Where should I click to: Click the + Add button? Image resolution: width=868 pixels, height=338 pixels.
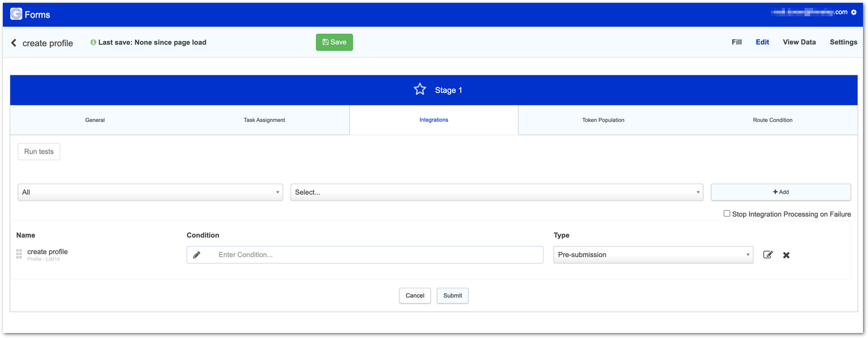point(780,192)
